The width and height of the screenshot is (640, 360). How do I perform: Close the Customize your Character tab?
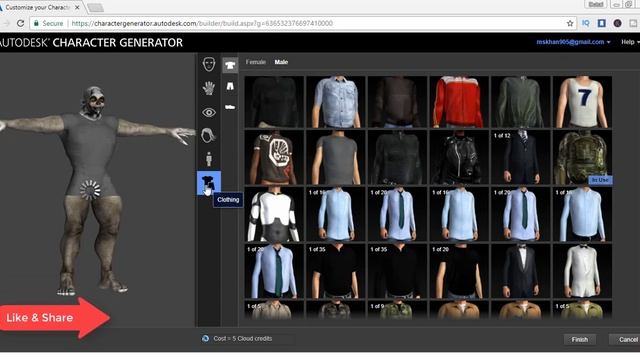[77, 7]
